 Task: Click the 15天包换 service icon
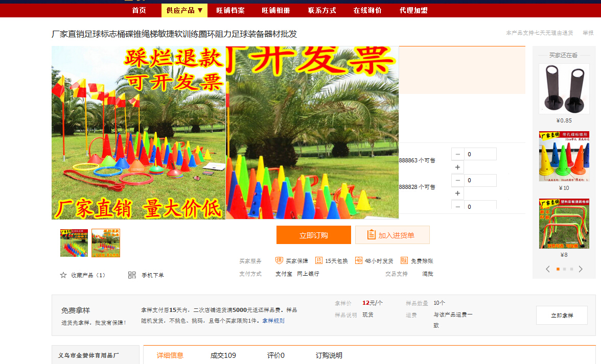[319, 260]
